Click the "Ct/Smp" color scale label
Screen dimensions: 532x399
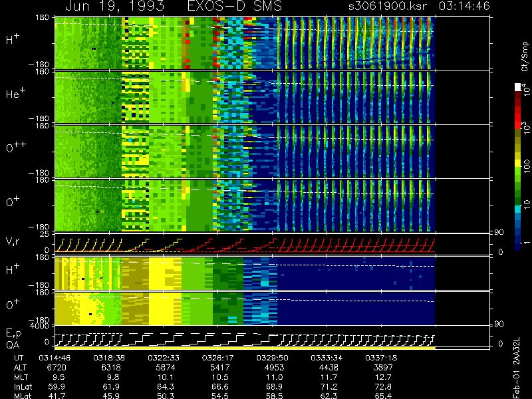click(x=525, y=57)
